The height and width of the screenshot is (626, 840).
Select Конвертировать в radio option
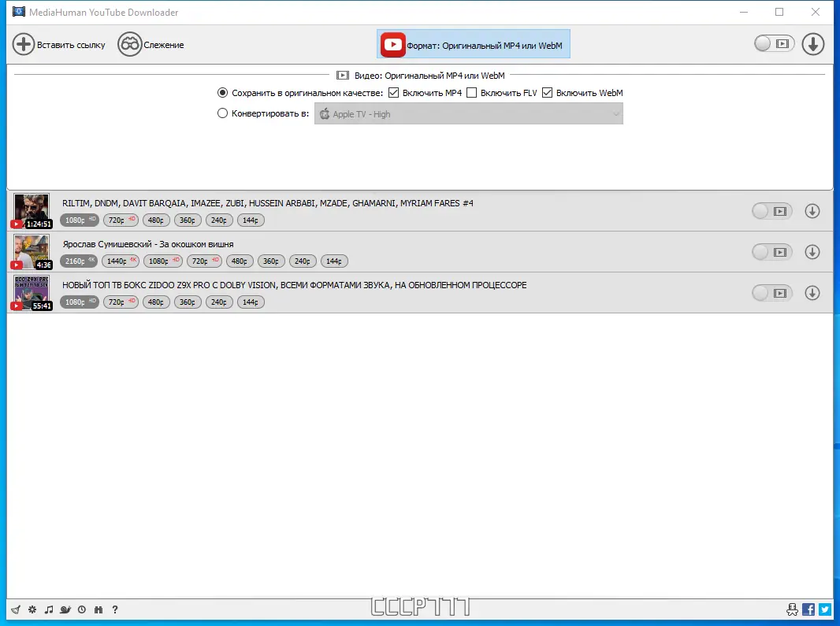pyautogui.click(x=222, y=113)
